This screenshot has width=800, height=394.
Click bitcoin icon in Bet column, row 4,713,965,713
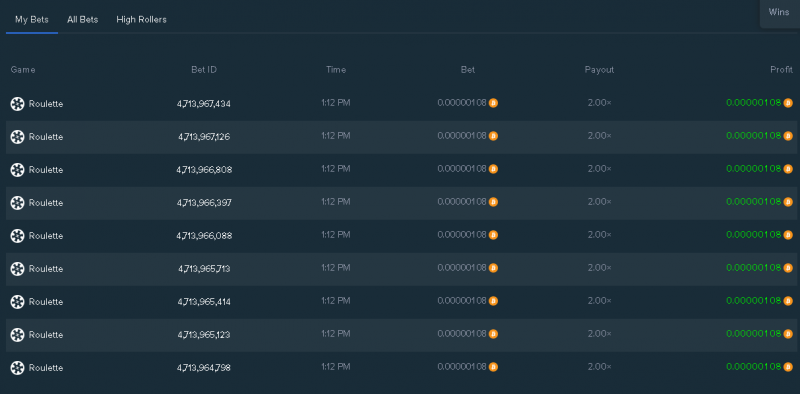tap(493, 268)
